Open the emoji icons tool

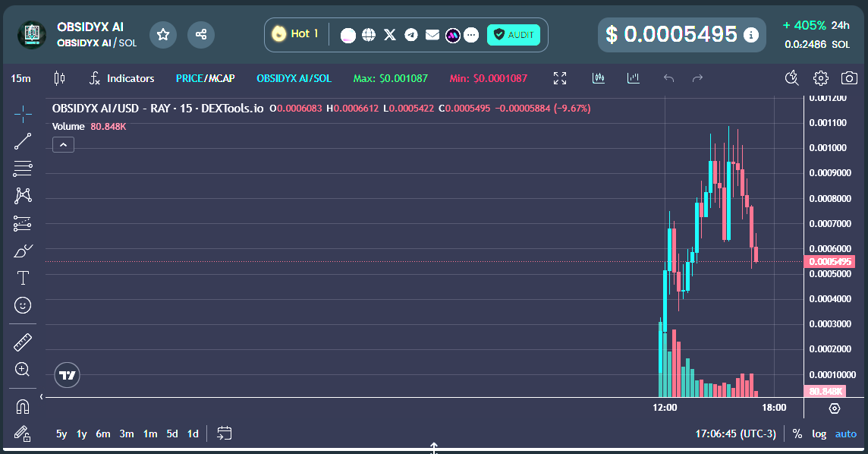click(23, 305)
